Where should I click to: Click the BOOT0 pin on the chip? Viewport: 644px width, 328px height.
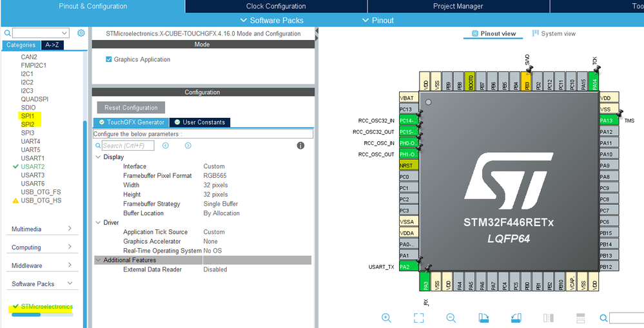[x=470, y=81]
